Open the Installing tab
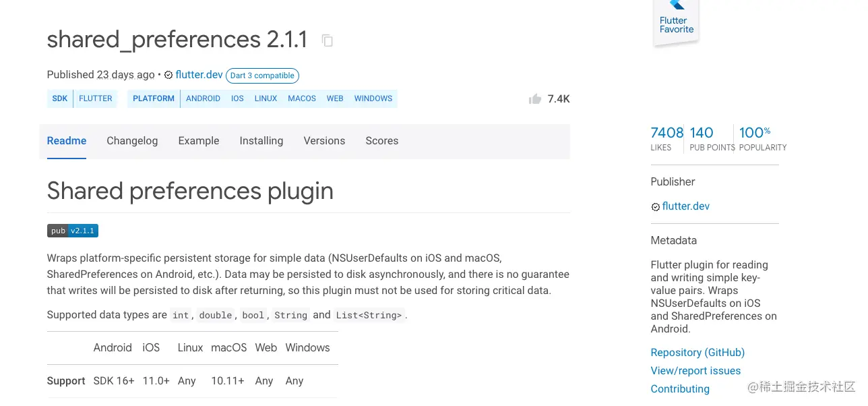The height and width of the screenshot is (406, 868). (261, 141)
